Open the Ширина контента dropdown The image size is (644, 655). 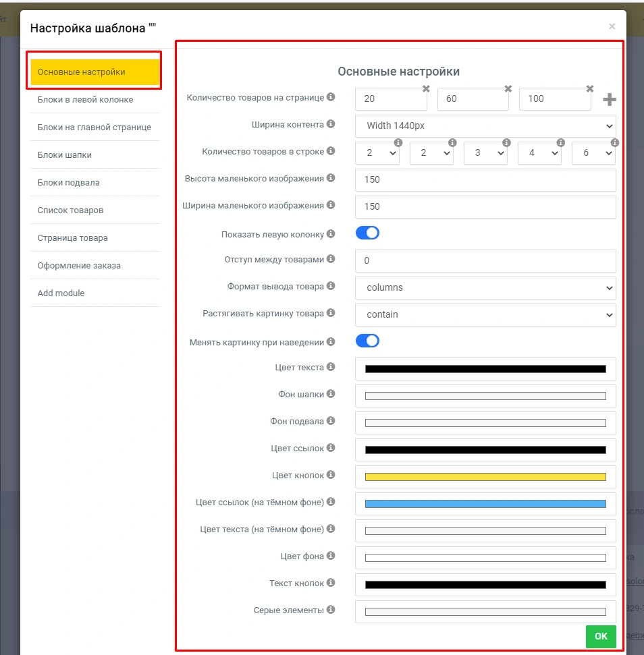click(485, 125)
